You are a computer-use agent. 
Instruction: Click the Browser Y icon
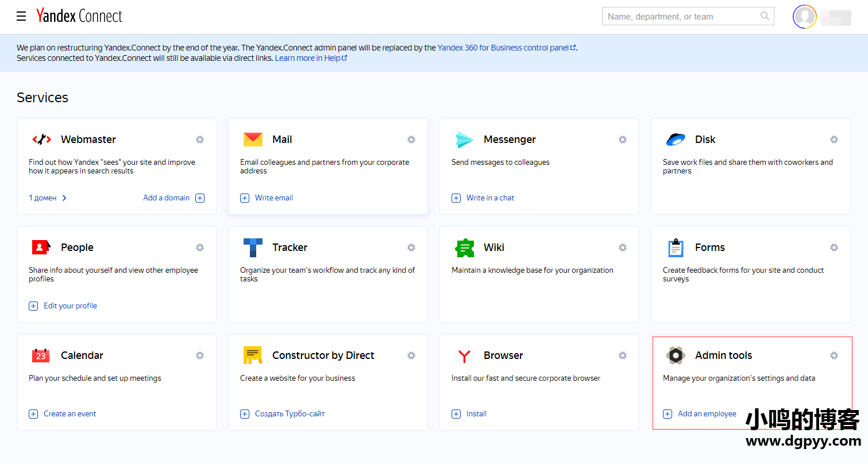464,355
